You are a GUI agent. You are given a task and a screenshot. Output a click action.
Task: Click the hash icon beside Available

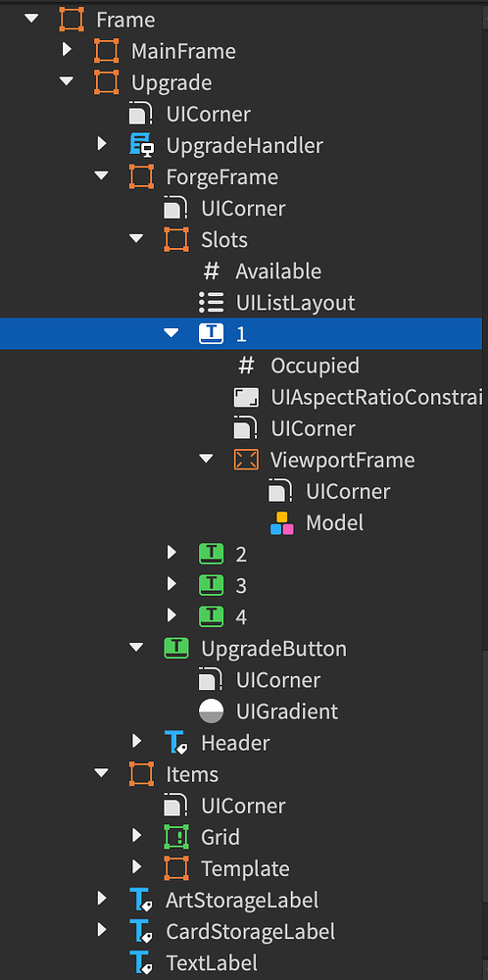(x=212, y=271)
